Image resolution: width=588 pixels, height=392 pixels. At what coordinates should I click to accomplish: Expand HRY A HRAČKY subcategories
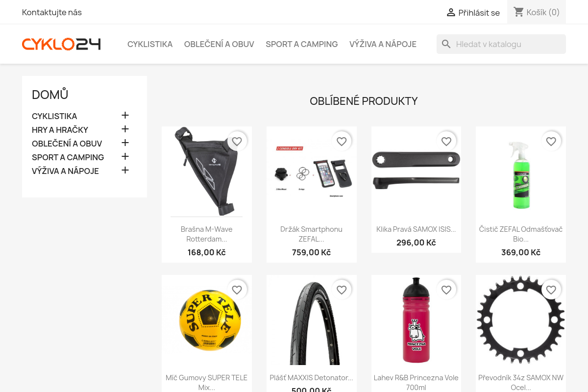[125, 129]
